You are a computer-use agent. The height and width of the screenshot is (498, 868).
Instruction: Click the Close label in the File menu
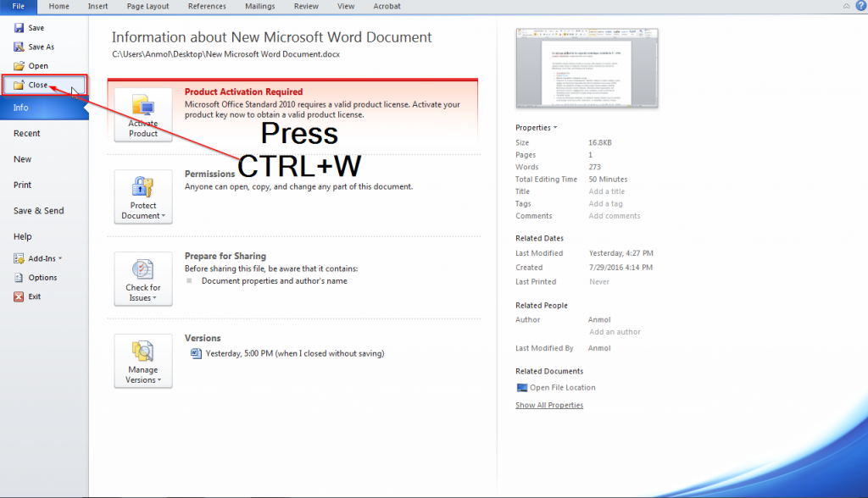click(x=37, y=85)
